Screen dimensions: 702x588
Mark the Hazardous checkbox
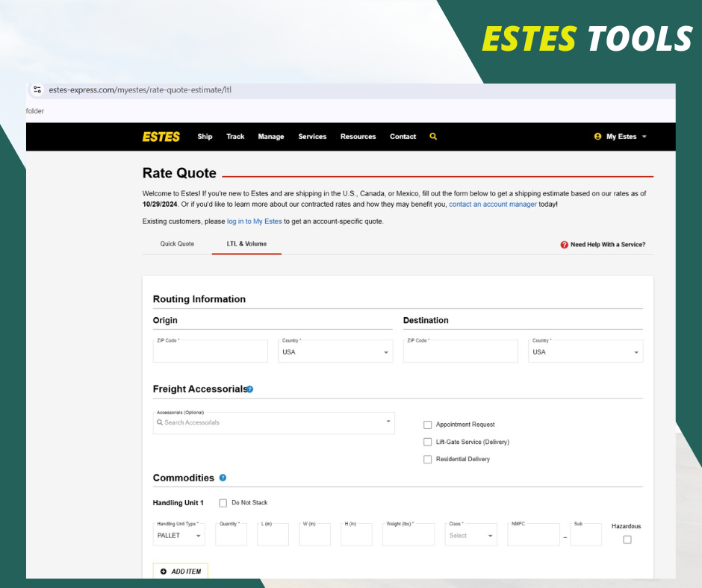pos(627,539)
